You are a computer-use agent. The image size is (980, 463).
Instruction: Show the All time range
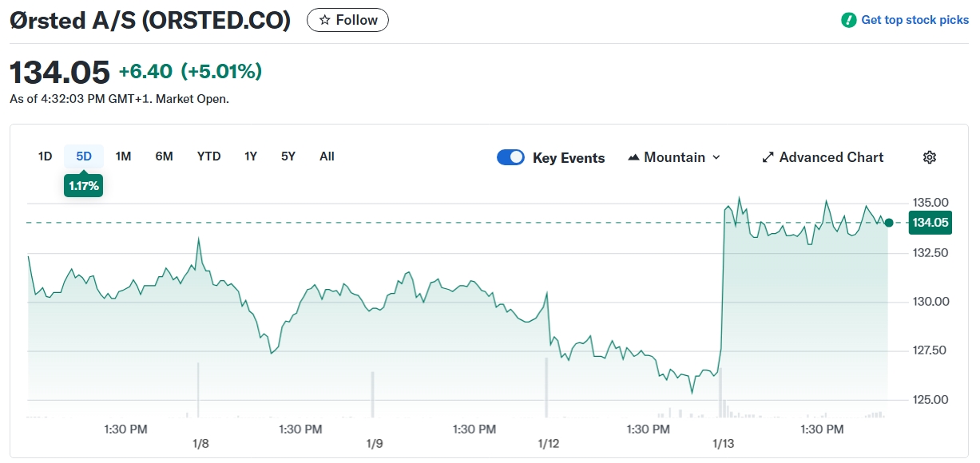coord(327,156)
